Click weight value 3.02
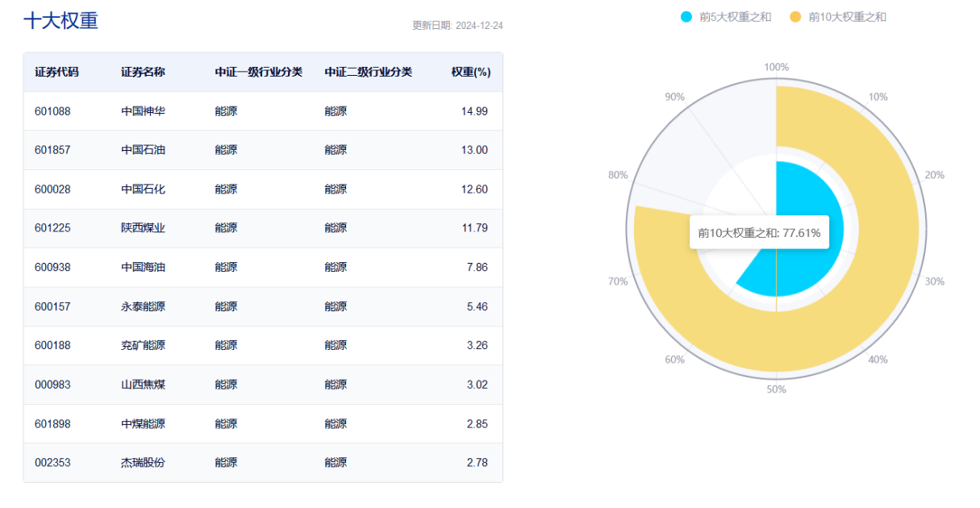This screenshot has height=508, width=980. 477,385
